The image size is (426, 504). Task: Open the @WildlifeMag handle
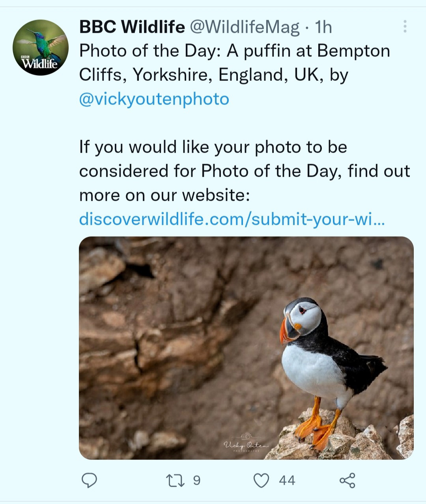click(245, 27)
